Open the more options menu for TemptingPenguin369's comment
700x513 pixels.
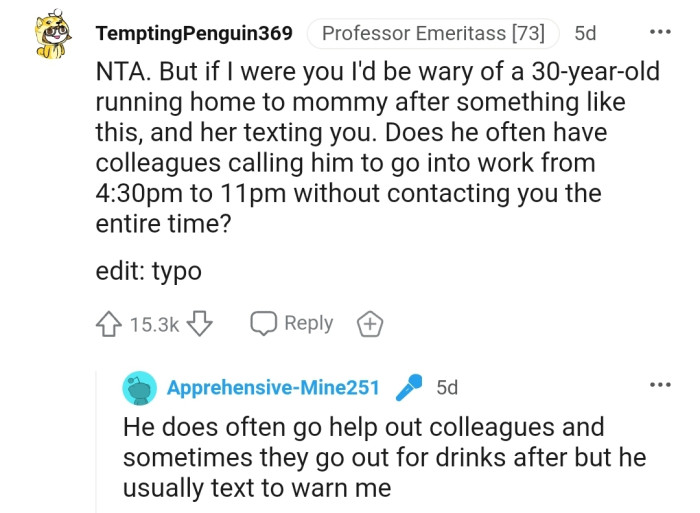[660, 31]
